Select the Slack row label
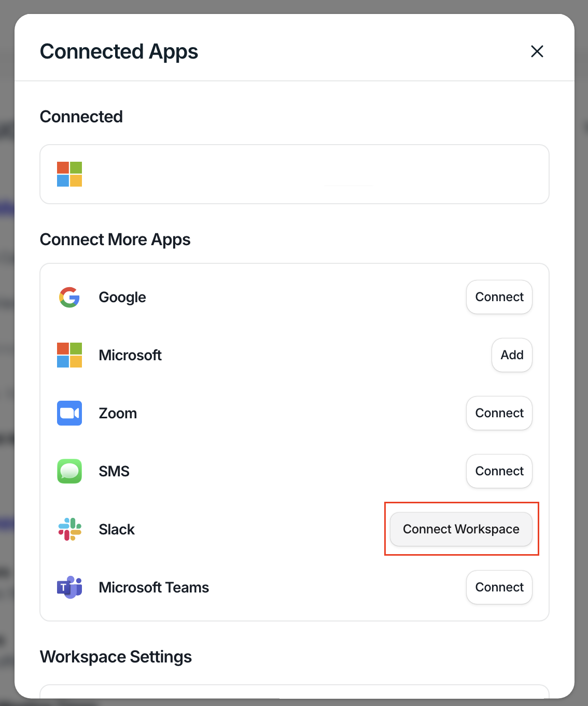The width and height of the screenshot is (588, 706). (117, 529)
